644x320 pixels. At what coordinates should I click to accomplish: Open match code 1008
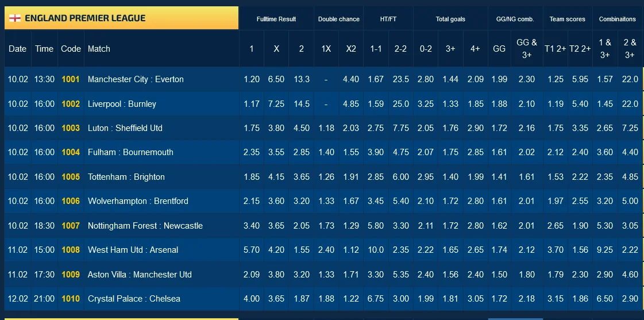(x=71, y=250)
